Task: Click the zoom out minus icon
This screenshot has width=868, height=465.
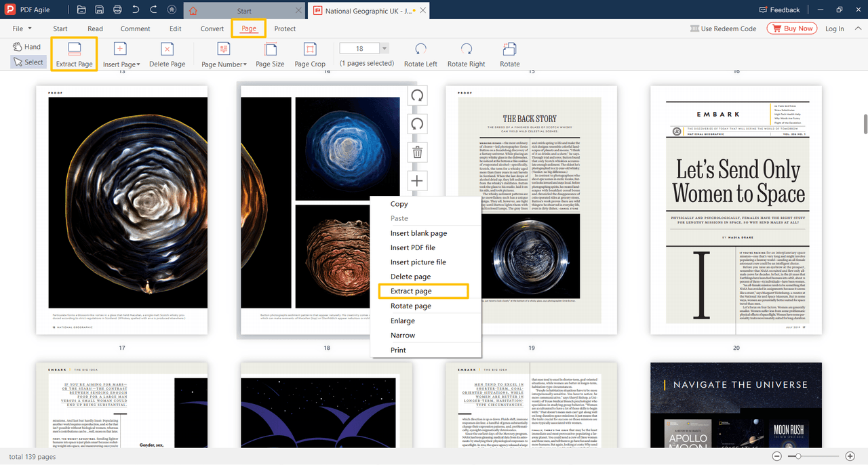Action: pyautogui.click(x=777, y=457)
